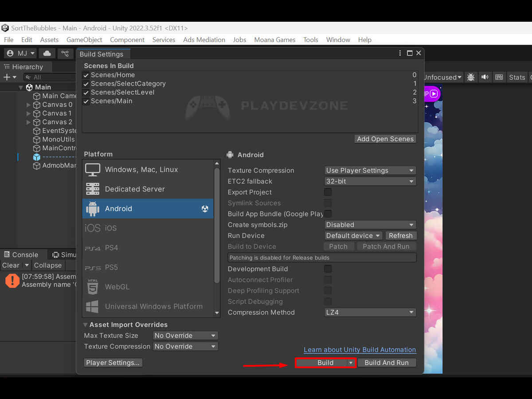Select the Main Camera cube icon
The image size is (532, 399).
(x=37, y=96)
